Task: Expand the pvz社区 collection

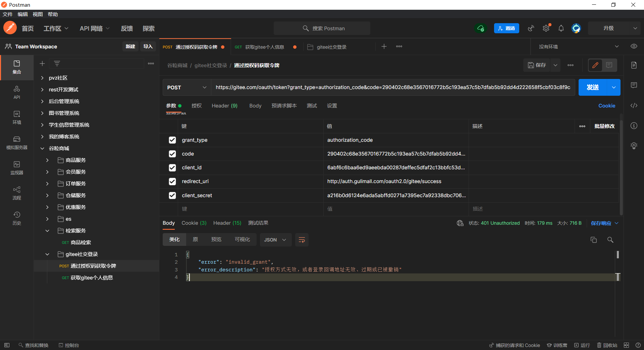Action: pyautogui.click(x=42, y=78)
